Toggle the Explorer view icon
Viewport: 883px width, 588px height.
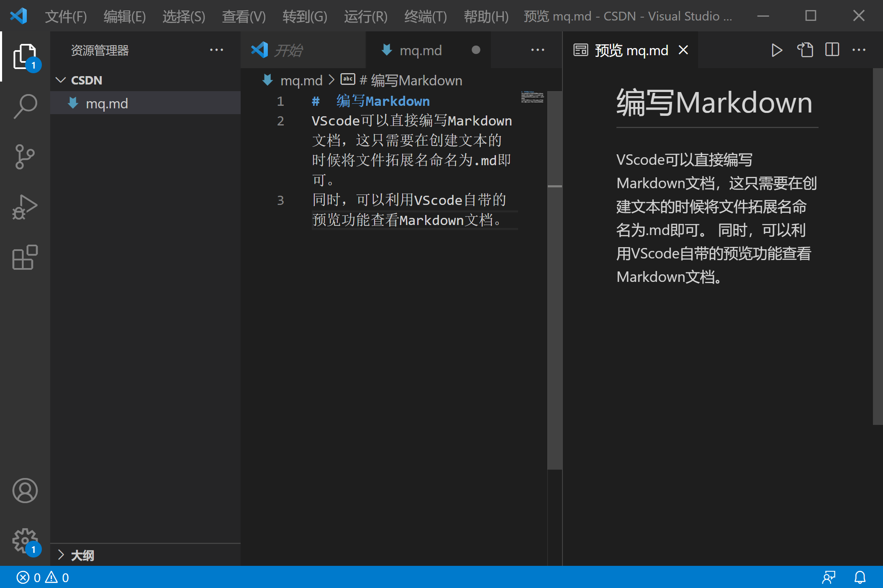(x=25, y=56)
